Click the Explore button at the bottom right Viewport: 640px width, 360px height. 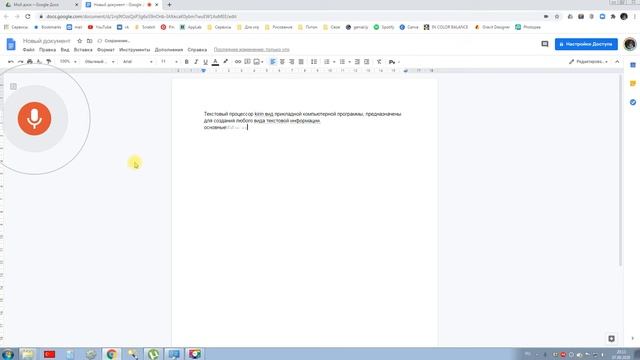tap(611, 338)
